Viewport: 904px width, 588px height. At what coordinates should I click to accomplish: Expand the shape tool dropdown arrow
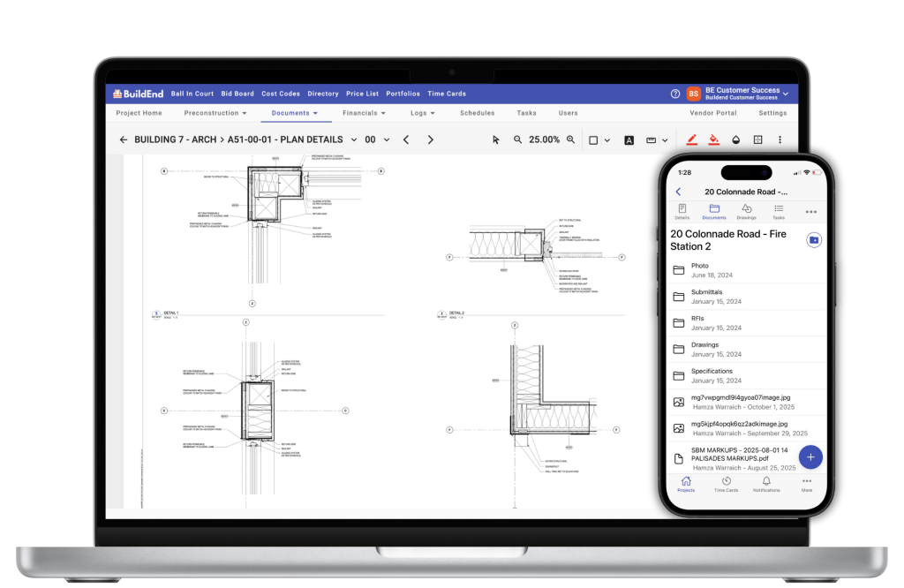pos(607,140)
